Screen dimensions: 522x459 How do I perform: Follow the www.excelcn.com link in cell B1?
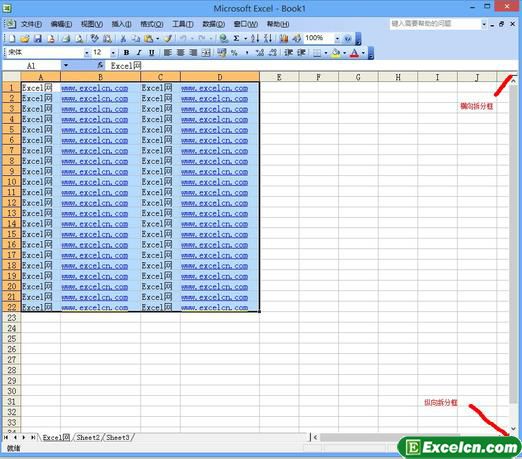pyautogui.click(x=95, y=88)
